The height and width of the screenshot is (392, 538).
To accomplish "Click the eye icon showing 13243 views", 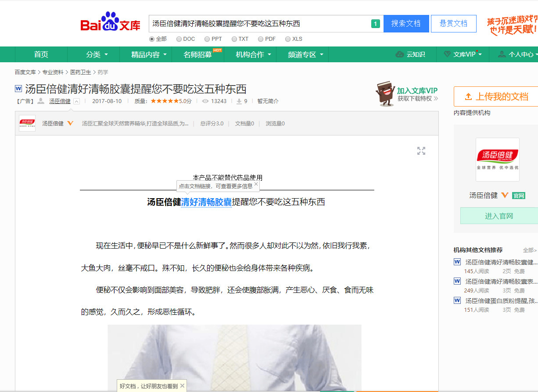I will point(206,100).
